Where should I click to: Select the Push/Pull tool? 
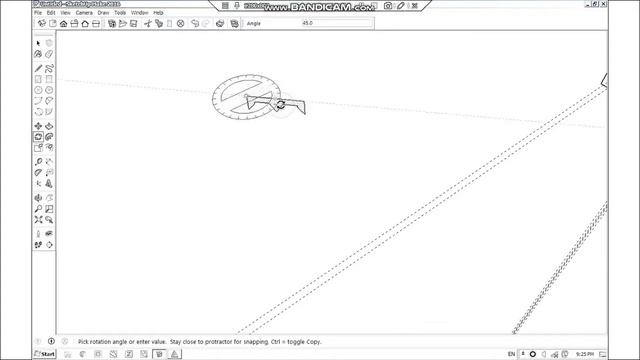(x=49, y=126)
